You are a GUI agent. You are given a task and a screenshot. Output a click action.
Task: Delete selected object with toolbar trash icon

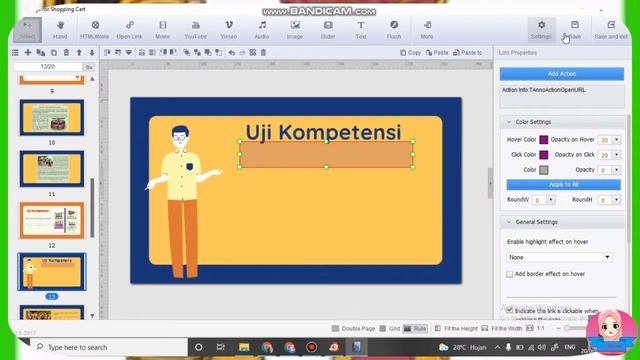263,53
